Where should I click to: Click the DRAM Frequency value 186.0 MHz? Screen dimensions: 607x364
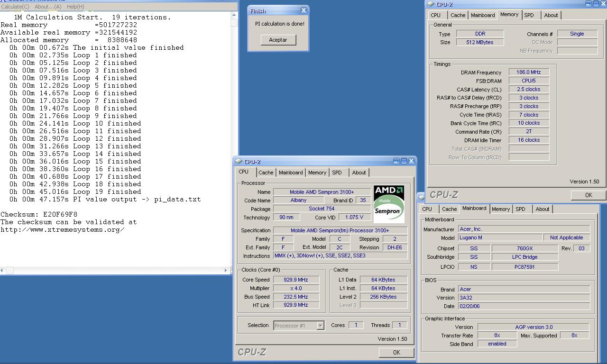[529, 72]
